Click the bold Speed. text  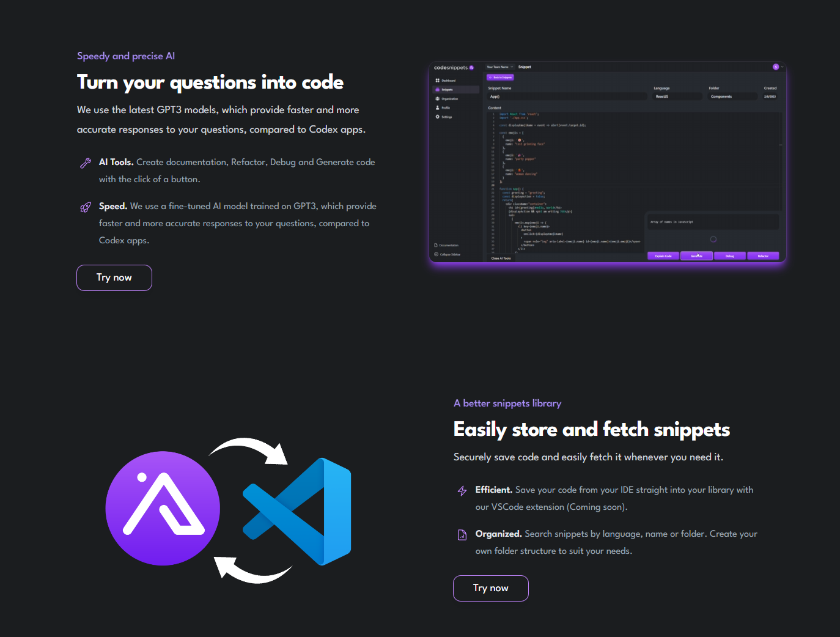point(113,207)
